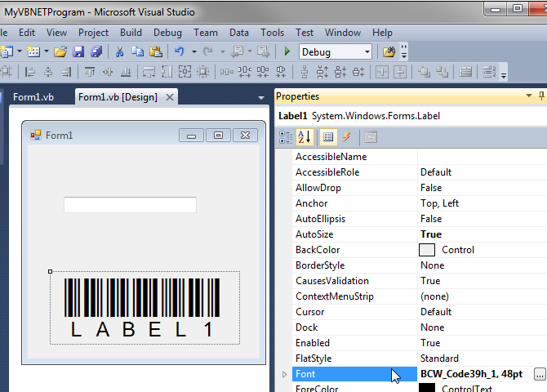Show the Properties list button

pos(328,137)
